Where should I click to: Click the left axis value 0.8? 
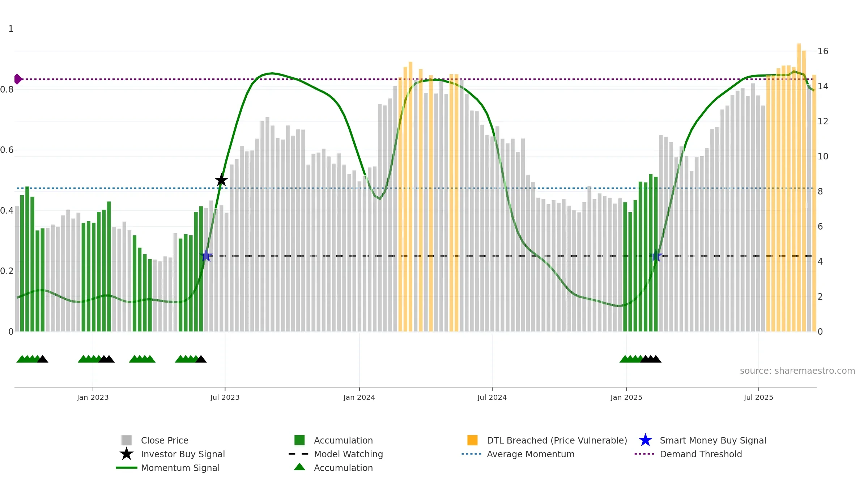point(7,89)
